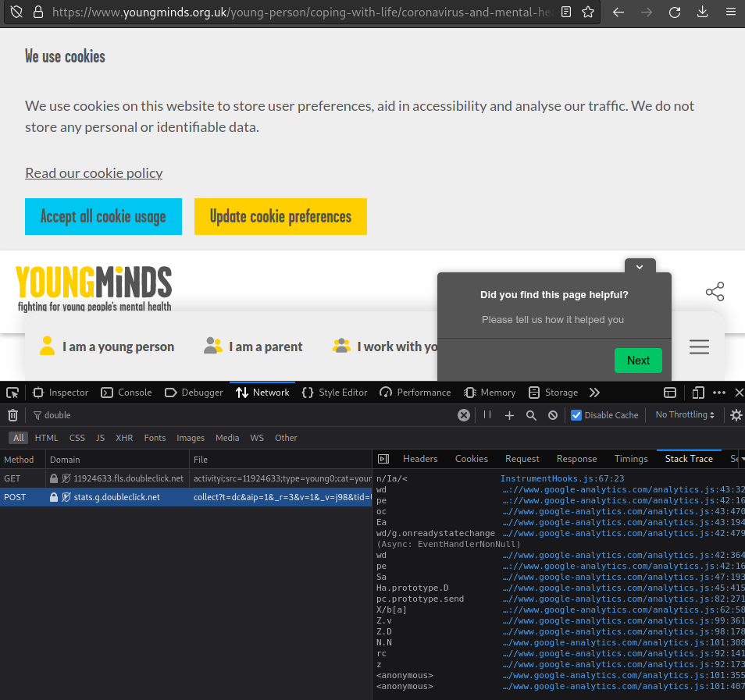
Task: Toggle the Disable Cache checkbox
Action: click(576, 415)
